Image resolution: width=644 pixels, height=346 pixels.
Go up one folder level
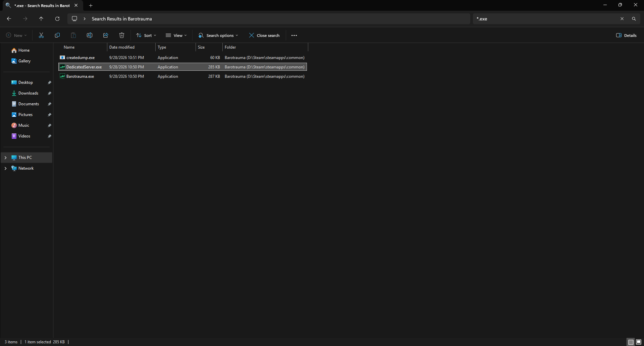41,19
